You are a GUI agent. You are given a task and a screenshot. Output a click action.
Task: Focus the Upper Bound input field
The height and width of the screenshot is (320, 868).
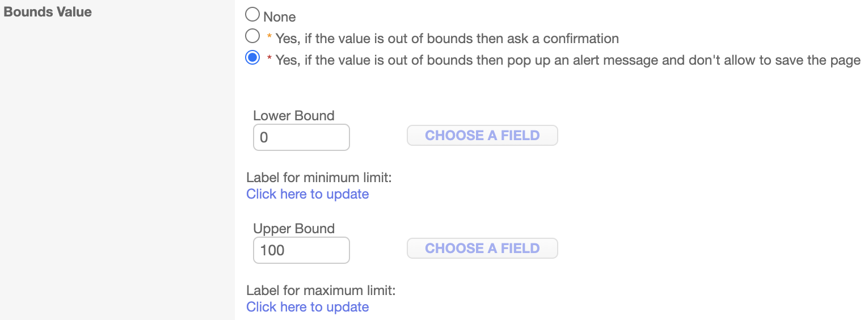[x=301, y=250]
